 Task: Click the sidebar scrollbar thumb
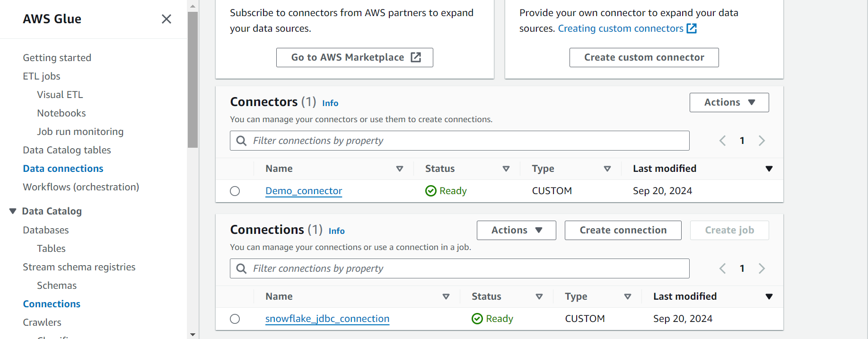(x=193, y=80)
